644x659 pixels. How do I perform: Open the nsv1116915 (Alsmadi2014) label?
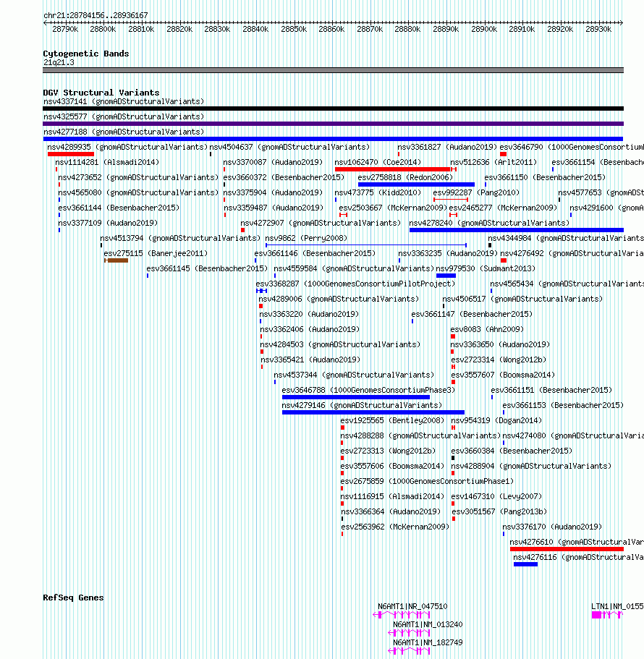[393, 496]
